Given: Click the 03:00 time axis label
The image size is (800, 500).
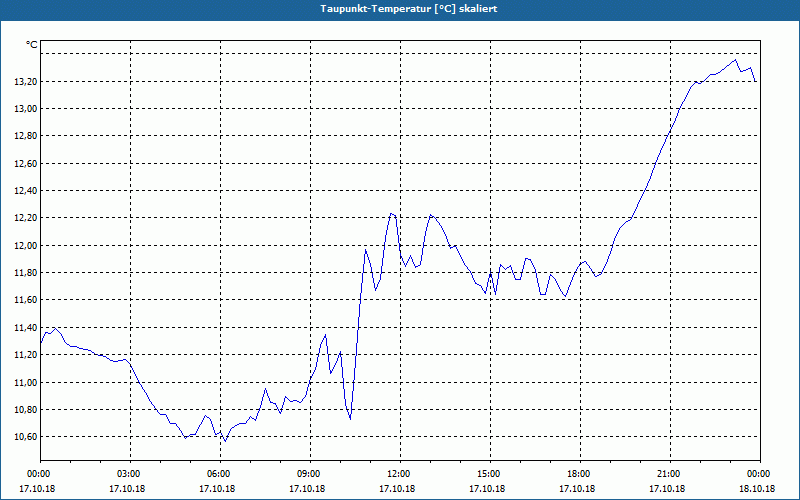Looking at the screenshot, I should tap(131, 474).
